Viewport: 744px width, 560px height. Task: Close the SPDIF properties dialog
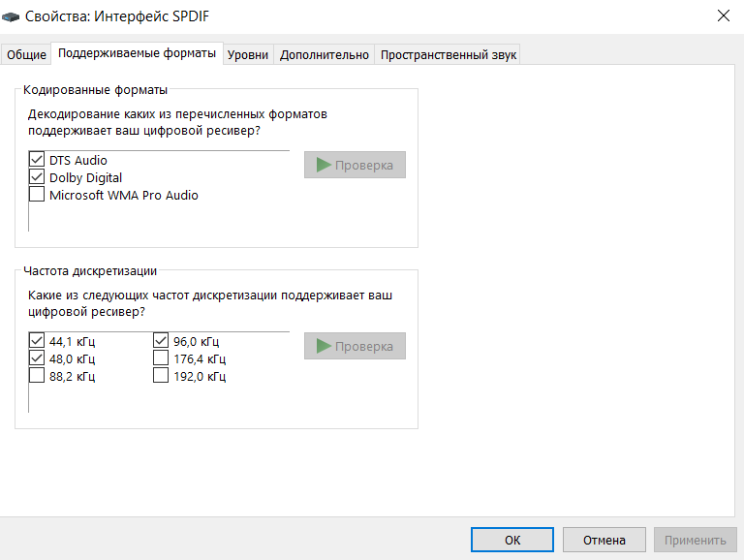coord(723,16)
